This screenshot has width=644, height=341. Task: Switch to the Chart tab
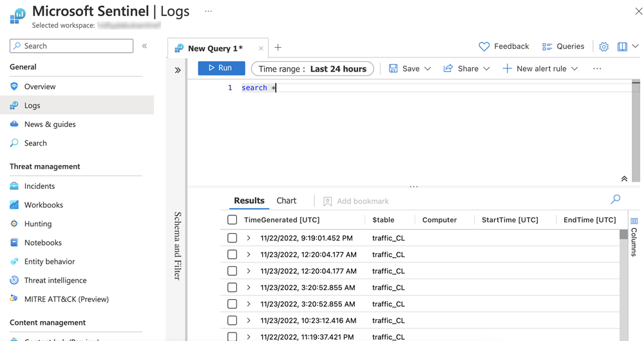pyautogui.click(x=286, y=200)
